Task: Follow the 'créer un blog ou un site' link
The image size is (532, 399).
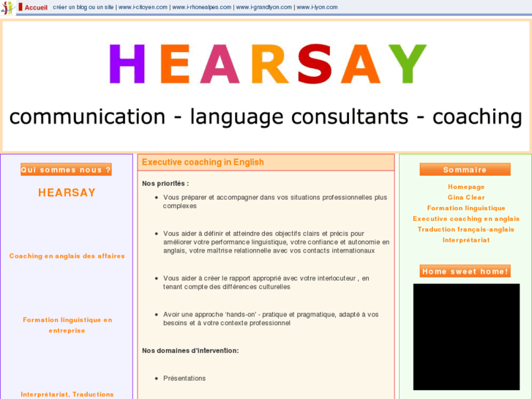Action: [83, 7]
